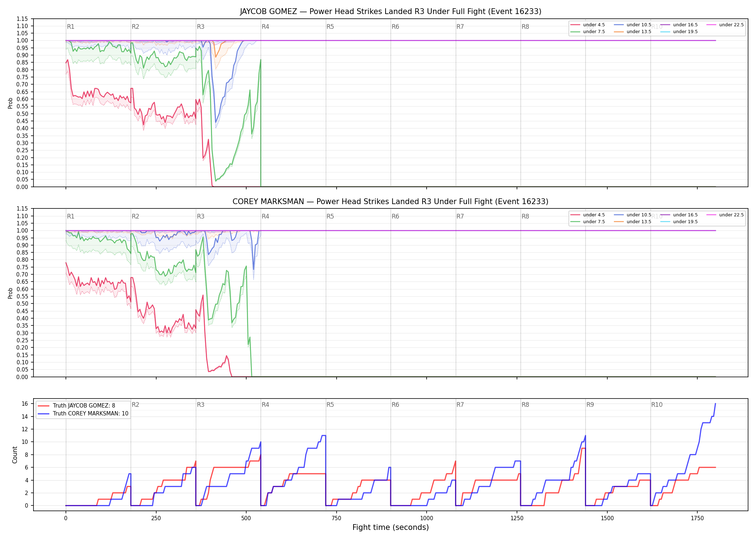
Task: Select the "Truth COREY MARKSMAN: 10" legend entry
Action: pyautogui.click(x=83, y=414)
